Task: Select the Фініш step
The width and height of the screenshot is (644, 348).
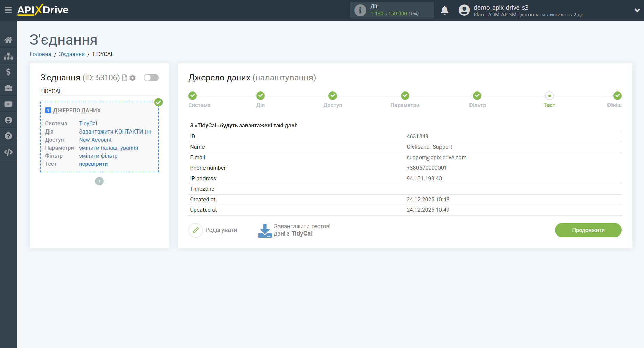Action: coord(617,96)
